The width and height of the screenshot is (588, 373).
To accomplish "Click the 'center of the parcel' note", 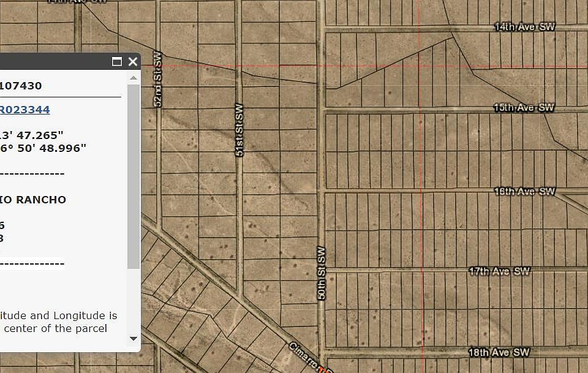I will [x=56, y=328].
